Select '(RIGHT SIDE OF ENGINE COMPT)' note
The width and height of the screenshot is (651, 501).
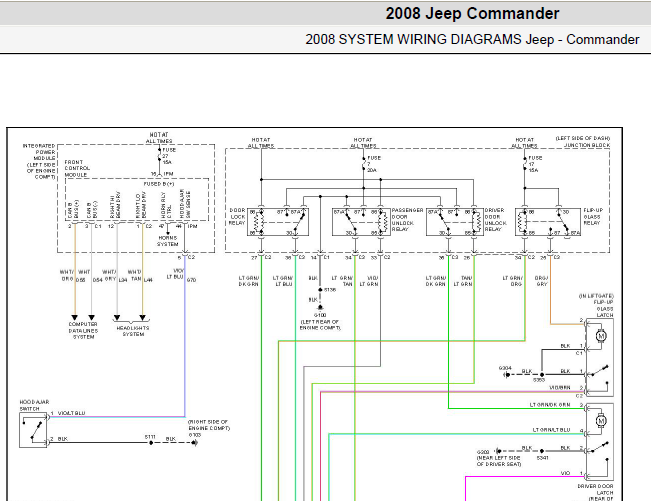coord(209,425)
